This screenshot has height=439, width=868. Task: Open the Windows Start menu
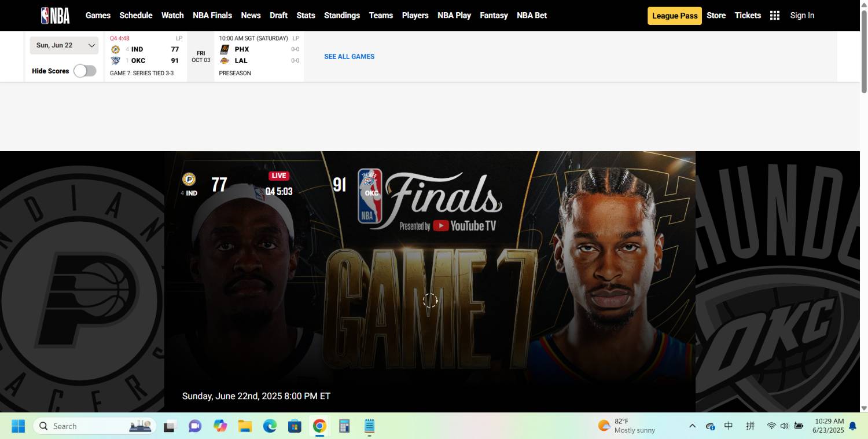[x=18, y=426]
